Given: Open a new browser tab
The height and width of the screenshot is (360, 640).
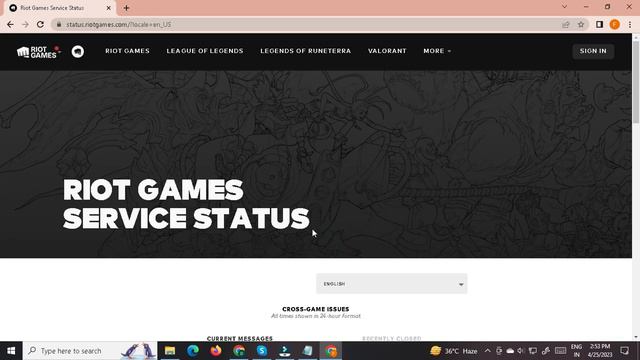Looking at the screenshot, I should [126, 8].
